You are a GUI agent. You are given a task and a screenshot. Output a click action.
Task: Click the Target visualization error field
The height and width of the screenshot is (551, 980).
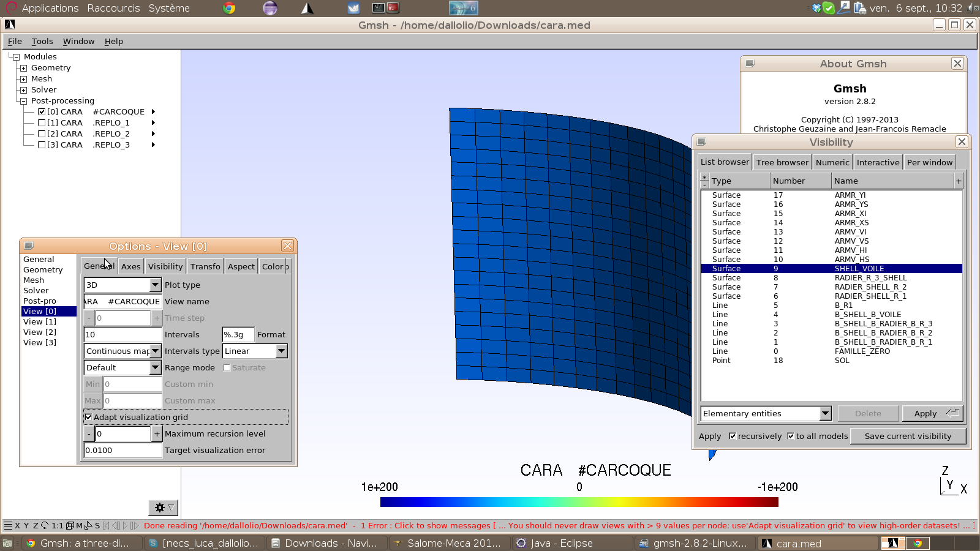pos(123,450)
